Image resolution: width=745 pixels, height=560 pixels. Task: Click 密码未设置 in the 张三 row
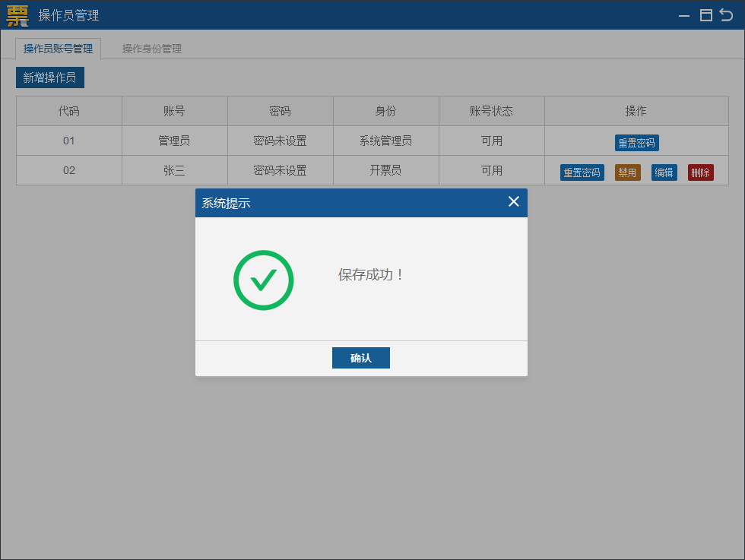click(x=281, y=170)
